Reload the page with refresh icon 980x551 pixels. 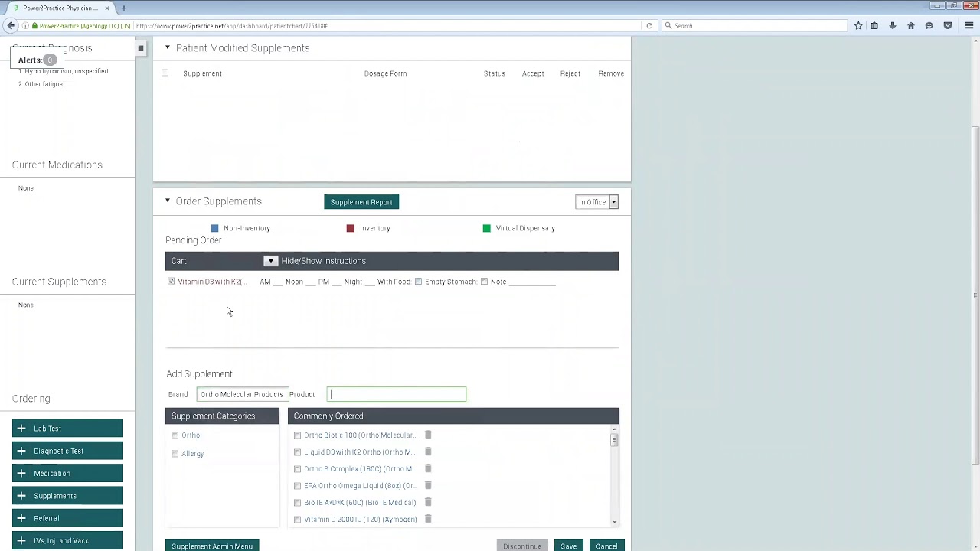click(649, 26)
